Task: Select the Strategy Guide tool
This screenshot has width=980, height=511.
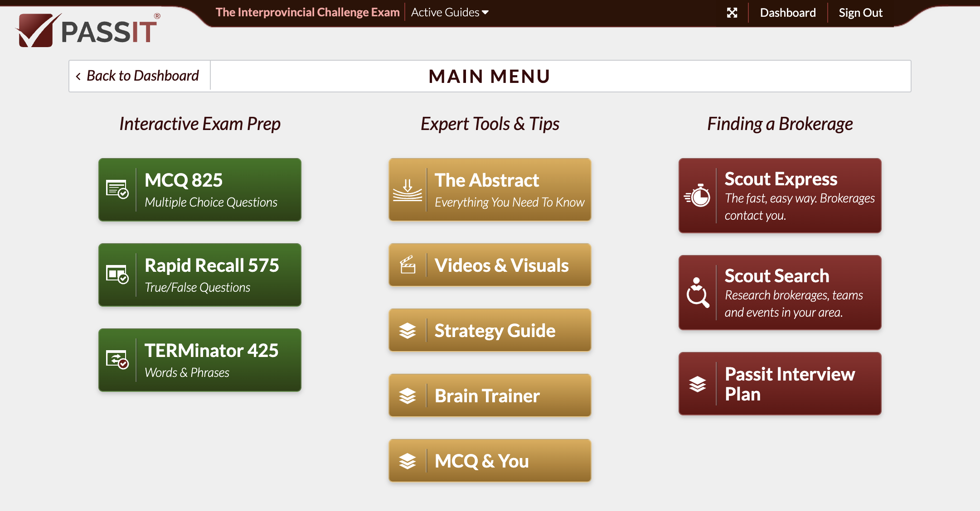Action: pyautogui.click(x=490, y=331)
